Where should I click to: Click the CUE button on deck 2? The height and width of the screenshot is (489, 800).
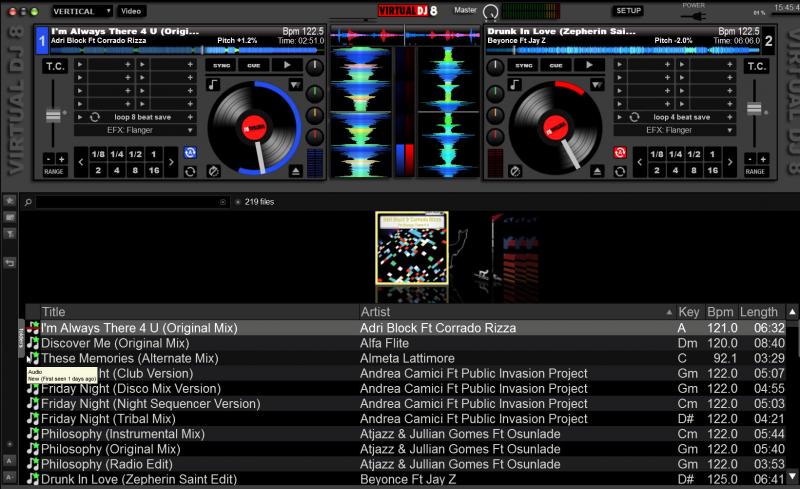[556, 65]
